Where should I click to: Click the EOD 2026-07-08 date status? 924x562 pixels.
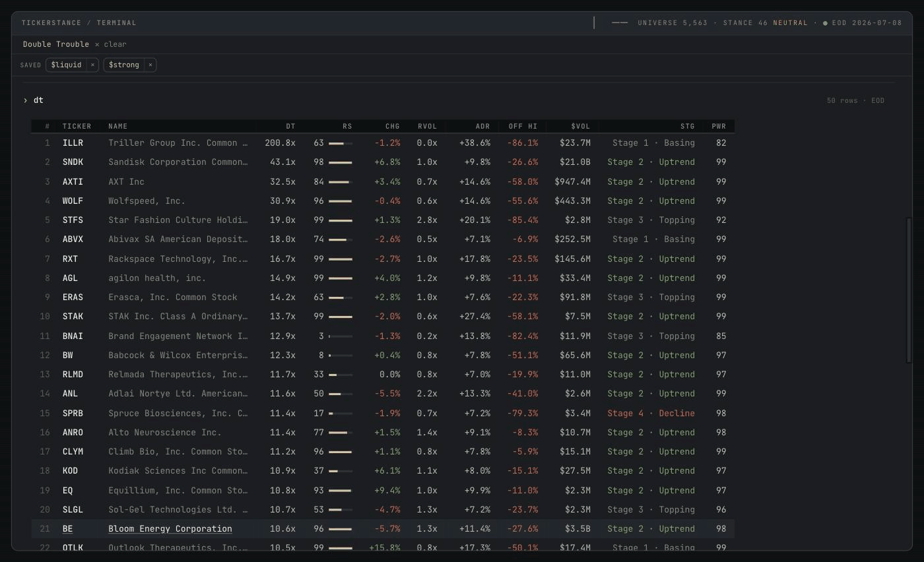coord(867,22)
